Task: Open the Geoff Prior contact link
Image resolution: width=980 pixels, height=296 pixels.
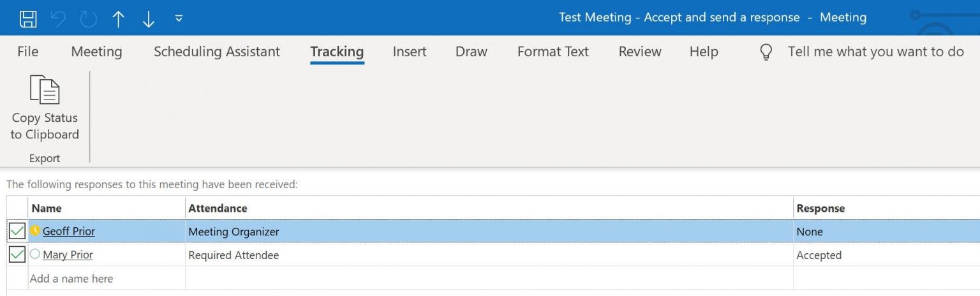Action: click(69, 232)
